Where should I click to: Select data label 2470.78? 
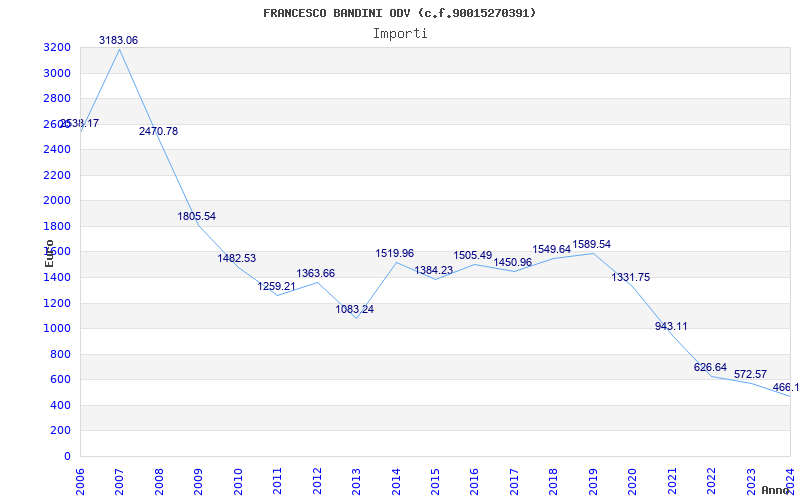(x=159, y=131)
